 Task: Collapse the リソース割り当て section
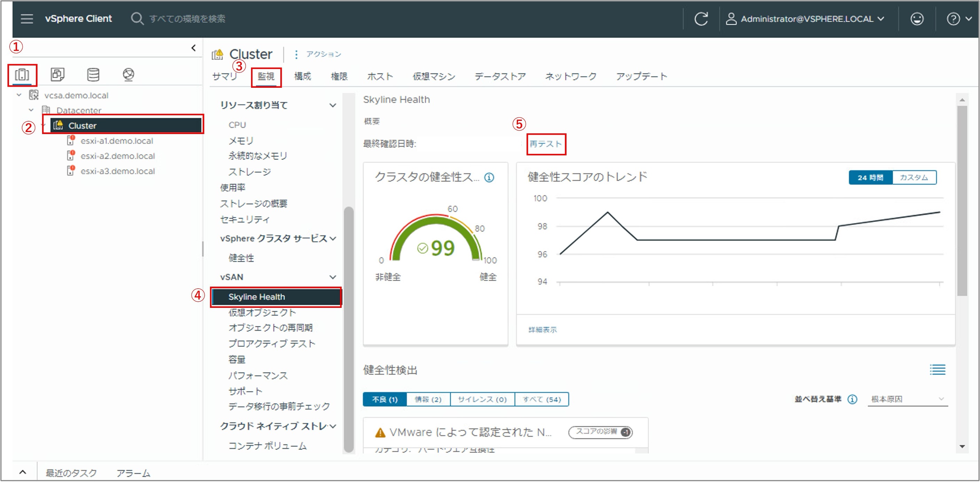pyautogui.click(x=333, y=106)
